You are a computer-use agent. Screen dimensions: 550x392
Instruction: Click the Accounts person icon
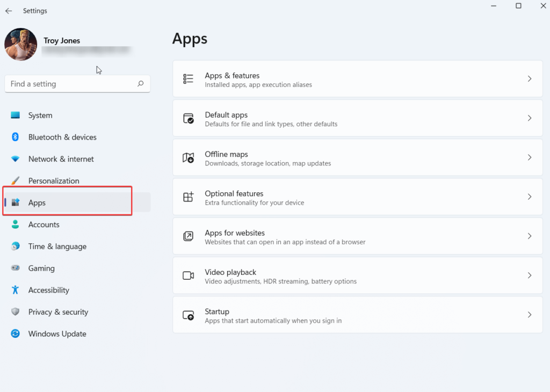pyautogui.click(x=15, y=224)
